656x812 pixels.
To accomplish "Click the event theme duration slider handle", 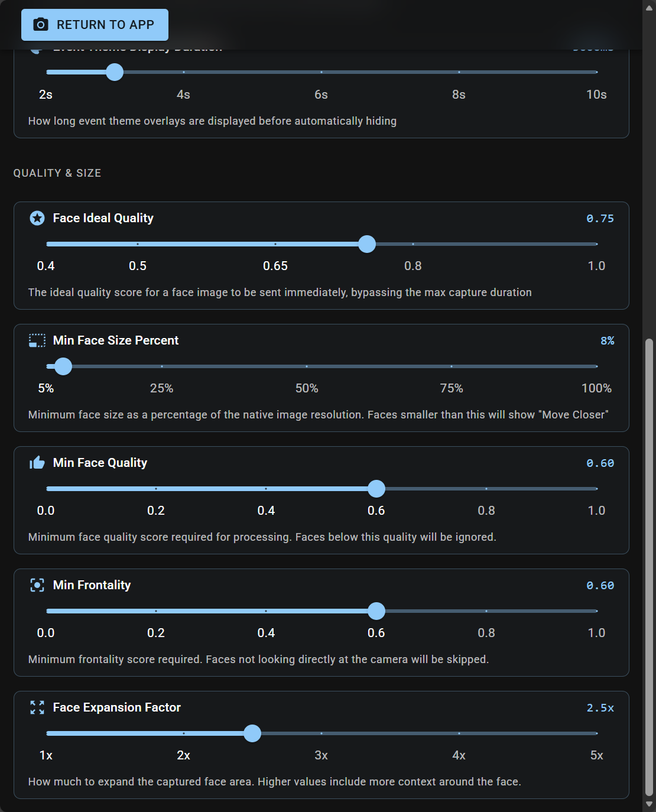I will pyautogui.click(x=115, y=72).
